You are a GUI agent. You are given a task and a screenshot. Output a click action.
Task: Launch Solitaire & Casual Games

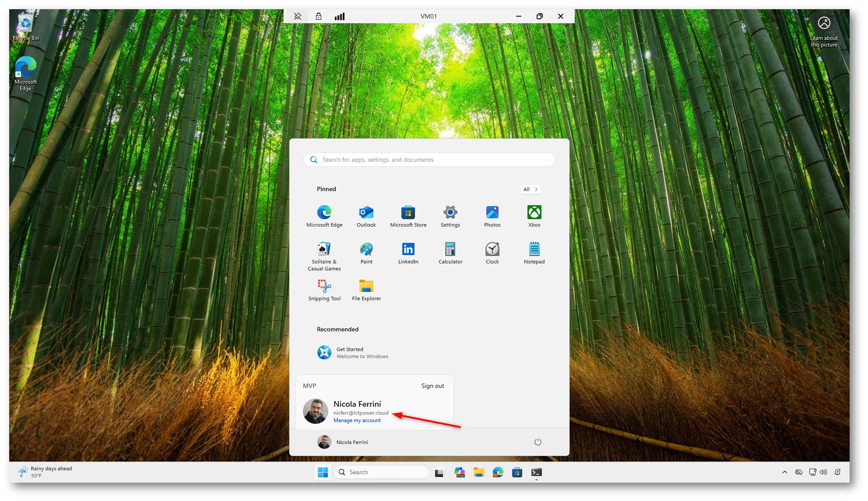324,256
